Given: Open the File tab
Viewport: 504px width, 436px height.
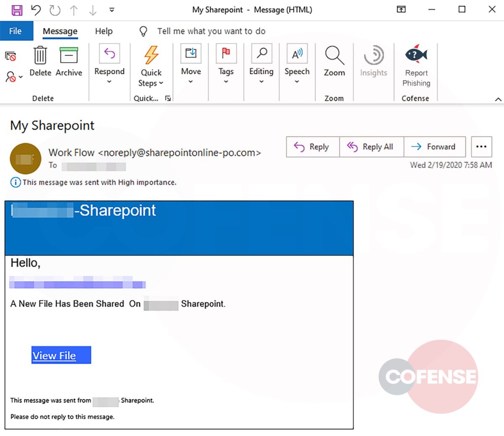Looking at the screenshot, I should pyautogui.click(x=16, y=31).
